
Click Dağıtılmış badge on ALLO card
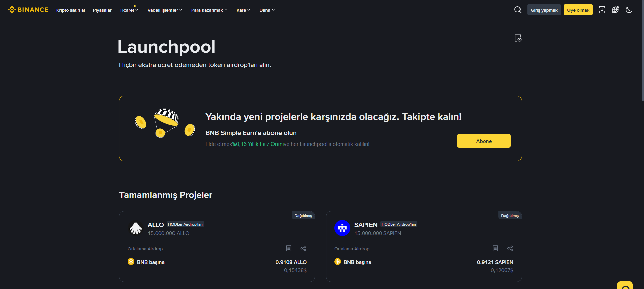click(x=303, y=216)
